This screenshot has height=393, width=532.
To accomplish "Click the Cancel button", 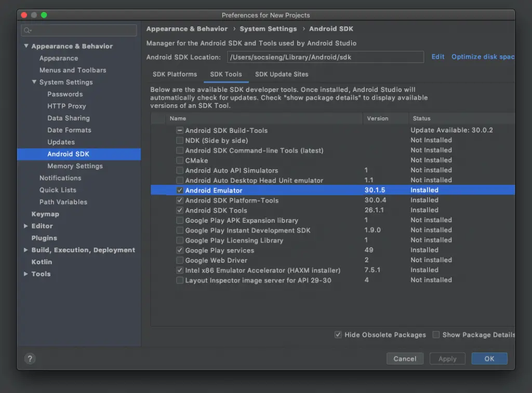I will point(405,358).
